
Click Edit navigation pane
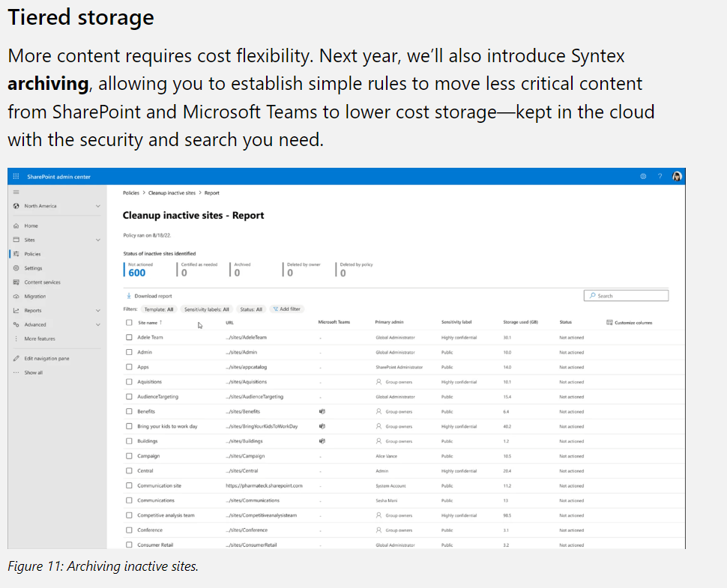click(46, 358)
